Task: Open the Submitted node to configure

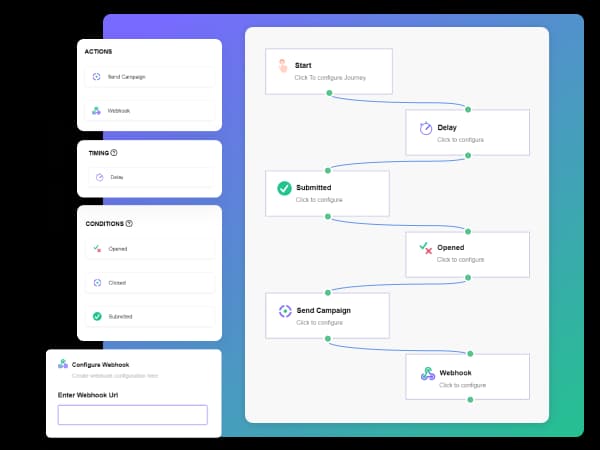Action: tap(327, 193)
